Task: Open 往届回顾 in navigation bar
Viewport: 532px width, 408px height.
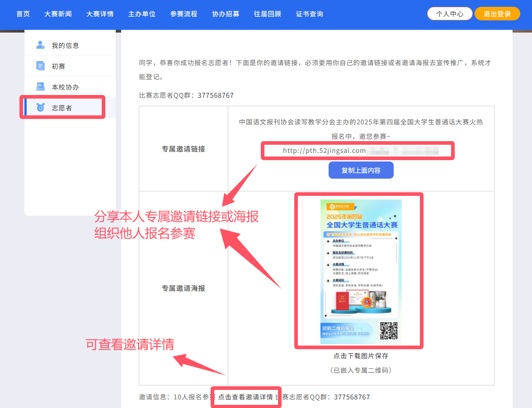Action: [x=268, y=14]
